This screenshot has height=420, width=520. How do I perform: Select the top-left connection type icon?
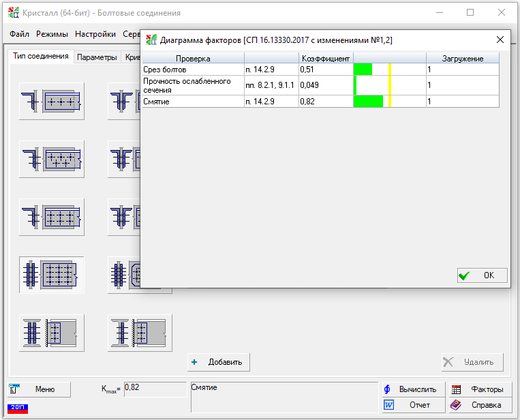[52, 101]
